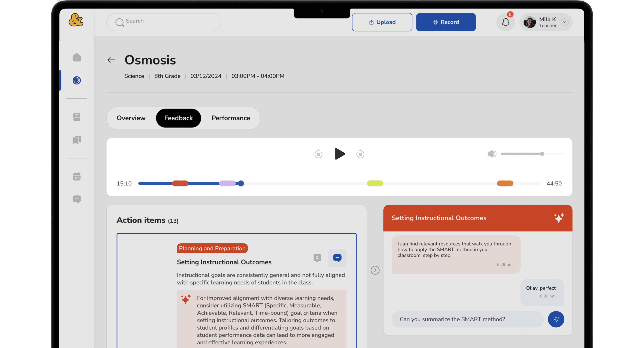Switch to the Performance tab

click(x=230, y=118)
